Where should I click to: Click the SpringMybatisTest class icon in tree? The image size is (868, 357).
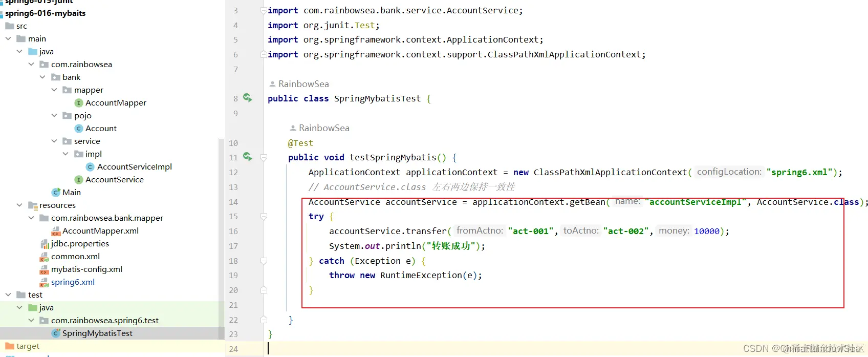pos(56,333)
